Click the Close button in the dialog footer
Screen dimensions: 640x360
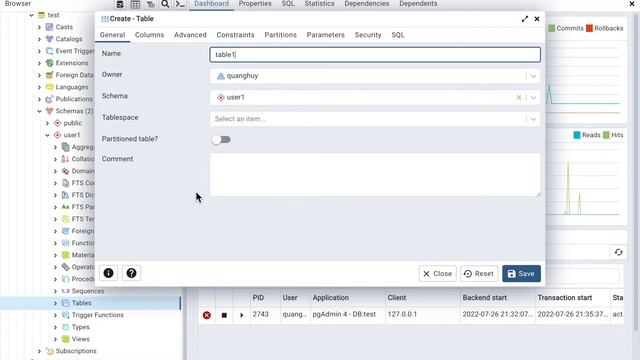point(438,273)
